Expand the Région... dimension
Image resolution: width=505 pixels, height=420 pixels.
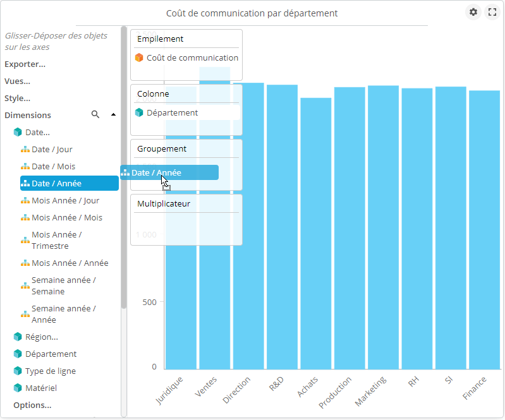pyautogui.click(x=41, y=337)
